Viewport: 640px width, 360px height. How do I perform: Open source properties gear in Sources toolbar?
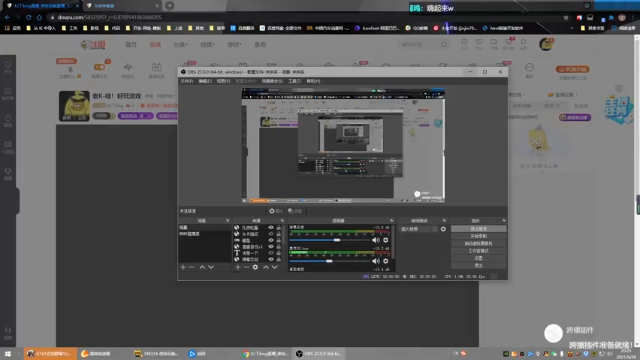click(x=255, y=267)
